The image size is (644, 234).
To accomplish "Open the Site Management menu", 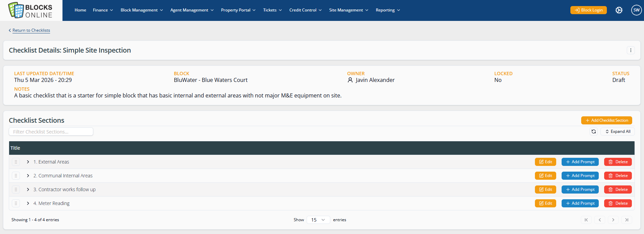I will pos(349,10).
